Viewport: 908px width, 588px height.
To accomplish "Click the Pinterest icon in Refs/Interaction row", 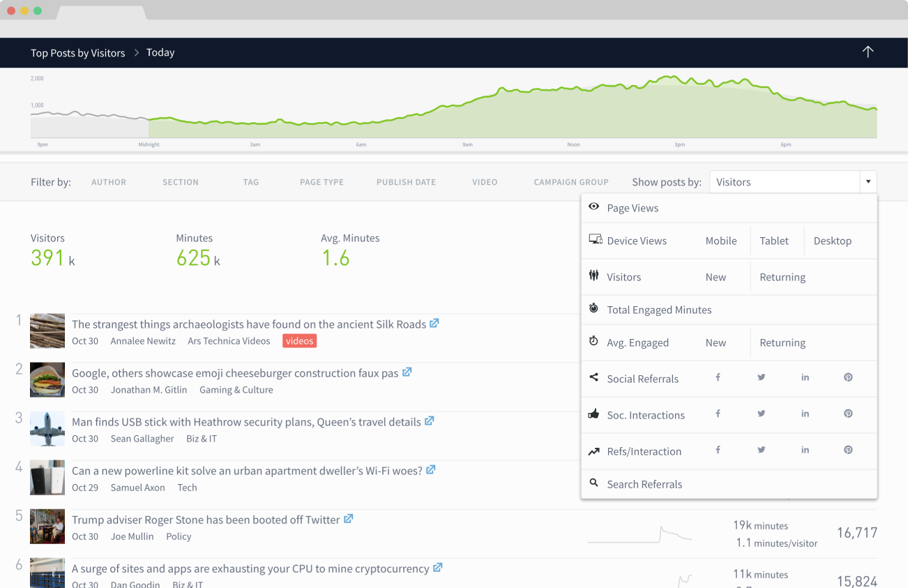I will [848, 451].
